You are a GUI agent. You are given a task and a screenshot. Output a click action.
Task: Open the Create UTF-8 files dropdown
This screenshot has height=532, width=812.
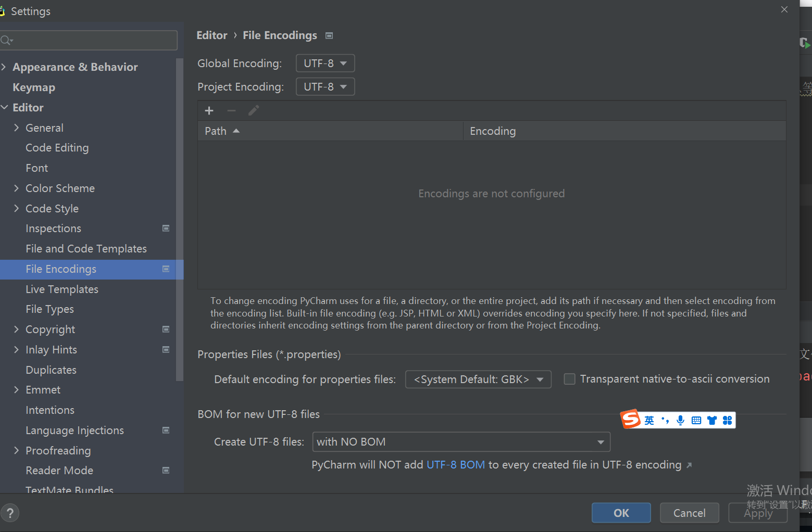click(x=461, y=442)
